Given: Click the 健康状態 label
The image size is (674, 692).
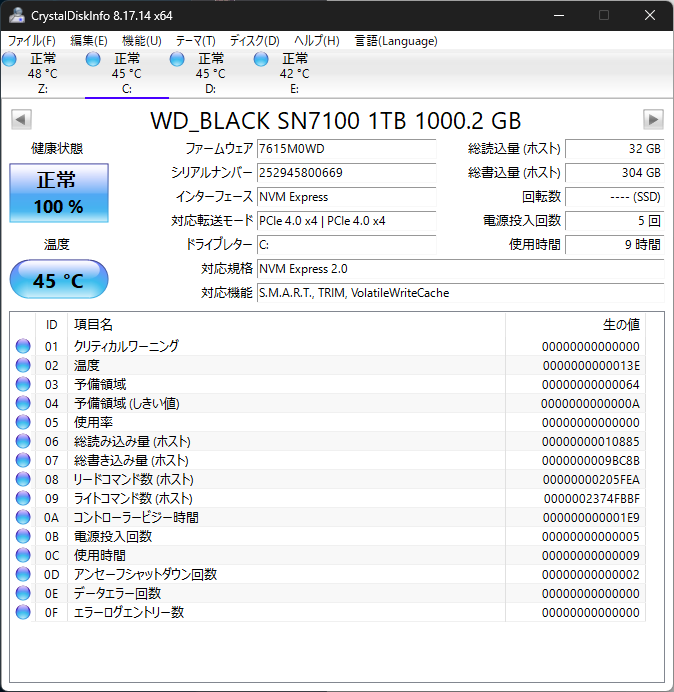Looking at the screenshot, I should click(x=57, y=149).
